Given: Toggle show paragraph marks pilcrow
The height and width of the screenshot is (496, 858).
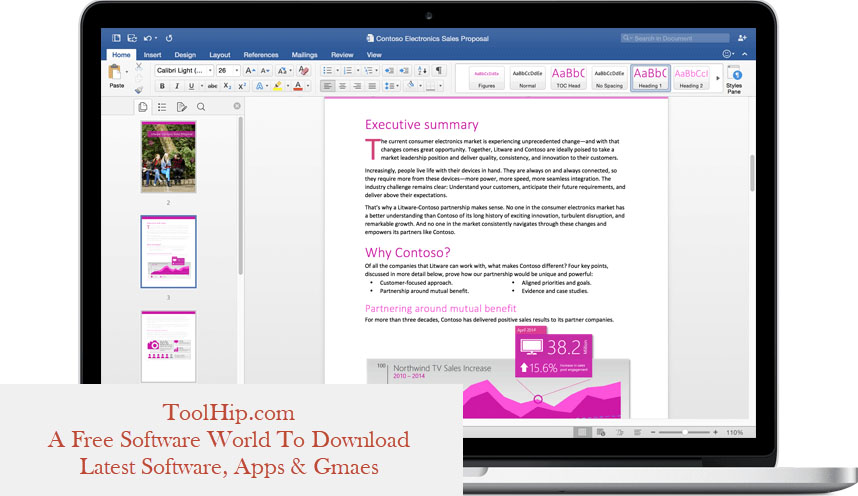Looking at the screenshot, I should point(439,71).
